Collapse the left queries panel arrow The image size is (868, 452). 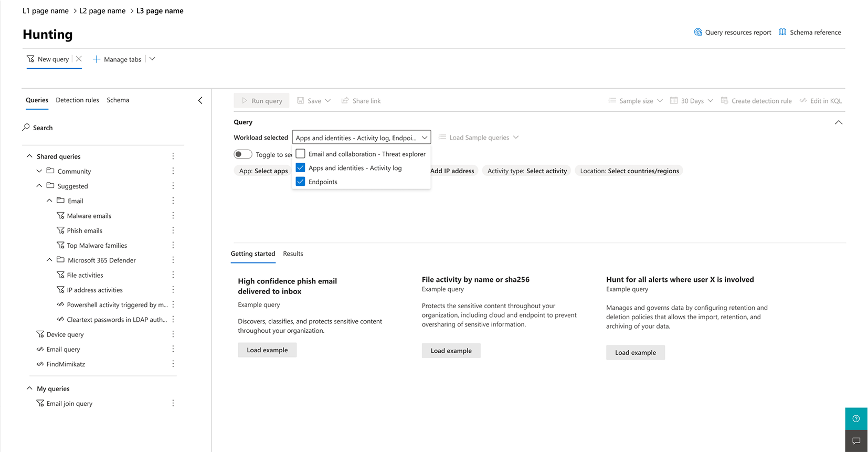pyautogui.click(x=200, y=100)
